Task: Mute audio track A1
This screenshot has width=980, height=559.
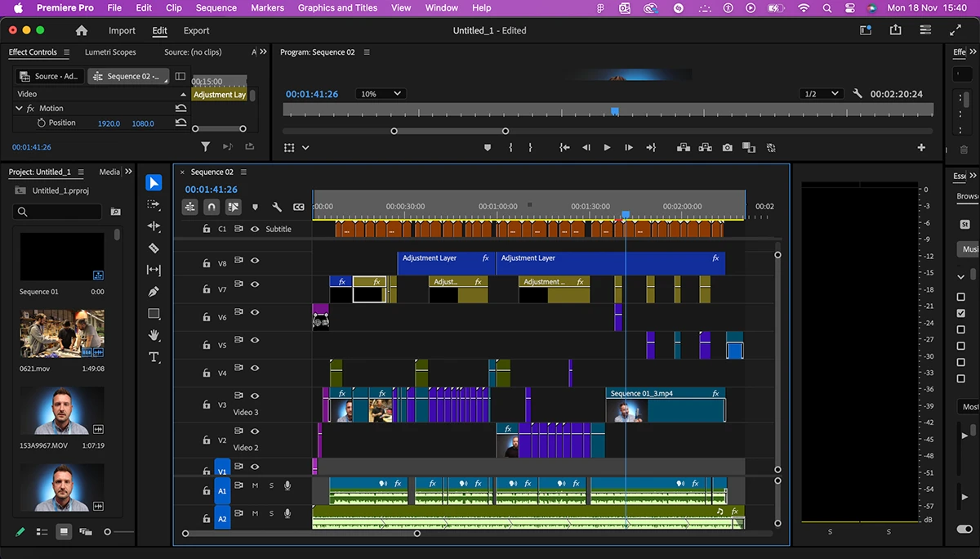Action: (255, 485)
